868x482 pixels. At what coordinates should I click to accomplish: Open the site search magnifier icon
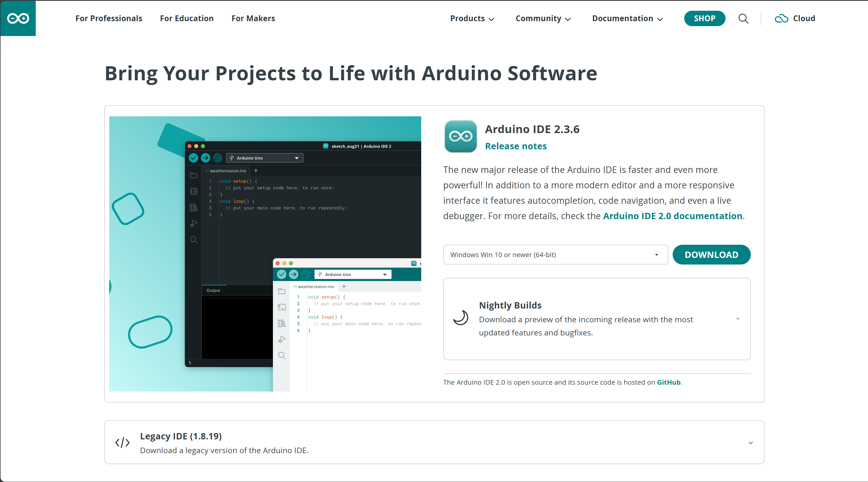click(x=743, y=18)
